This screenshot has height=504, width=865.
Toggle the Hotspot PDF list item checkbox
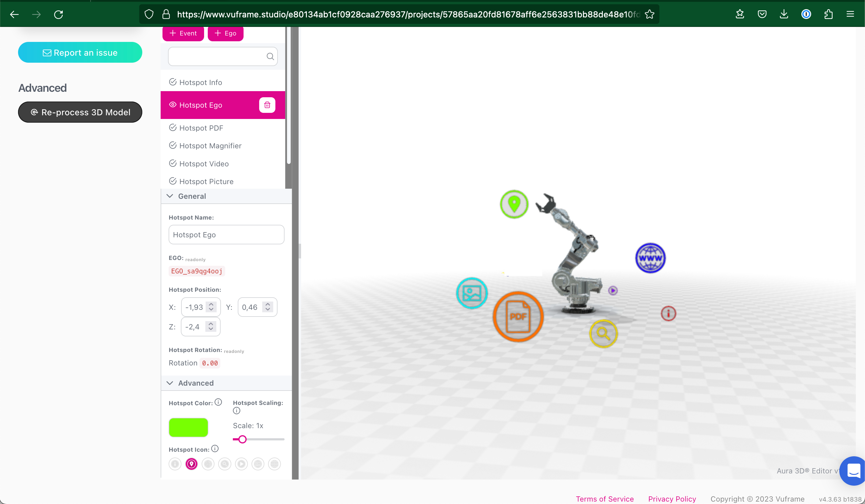tap(173, 127)
